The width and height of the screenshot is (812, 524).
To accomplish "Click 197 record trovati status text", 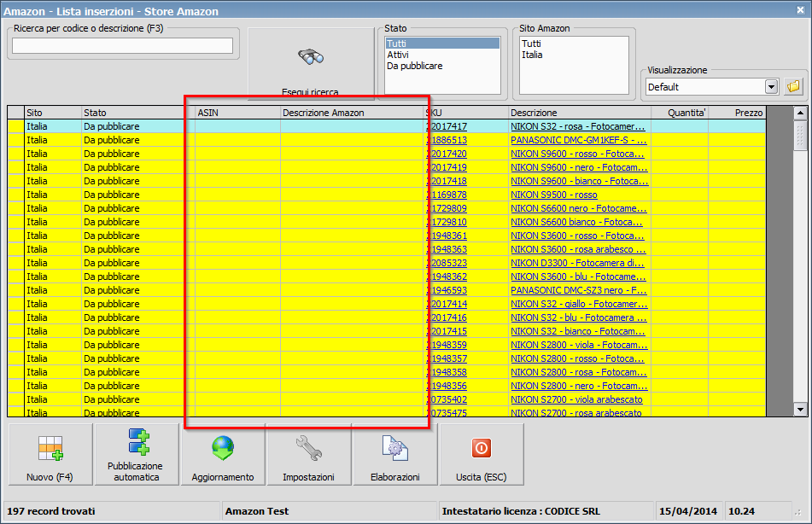I will pos(50,511).
